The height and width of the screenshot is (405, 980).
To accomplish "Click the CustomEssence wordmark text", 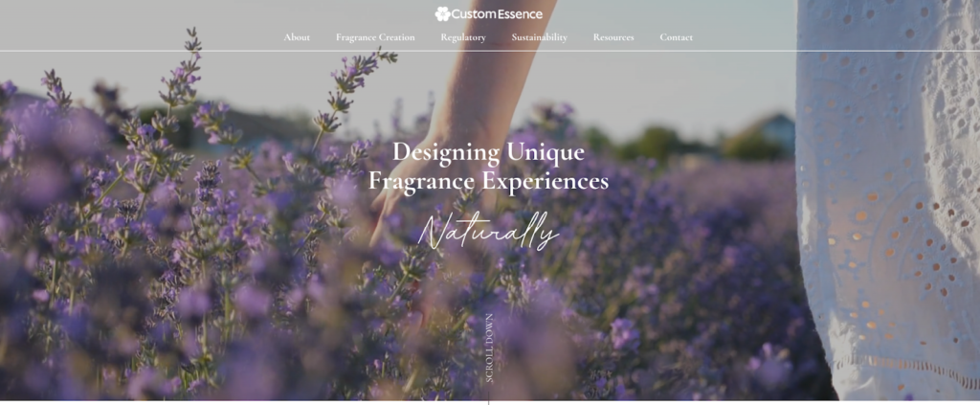I will (x=497, y=13).
